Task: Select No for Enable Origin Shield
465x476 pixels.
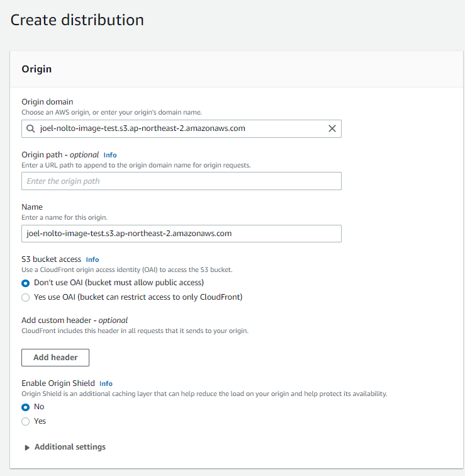Action: tap(26, 407)
